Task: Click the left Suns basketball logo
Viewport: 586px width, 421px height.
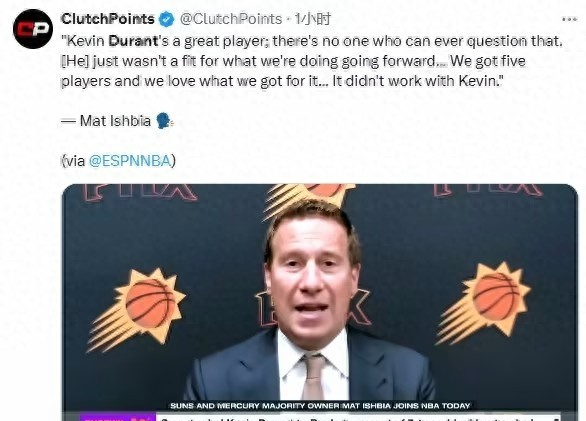Action: [x=136, y=310]
